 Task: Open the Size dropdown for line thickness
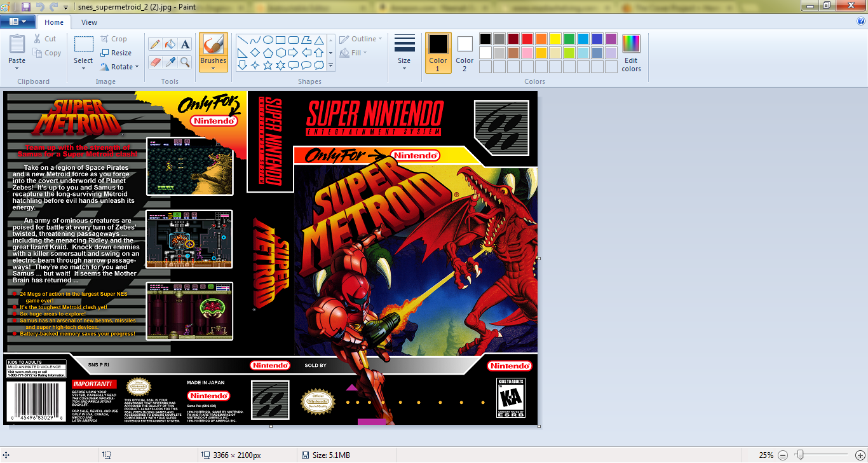(404, 52)
